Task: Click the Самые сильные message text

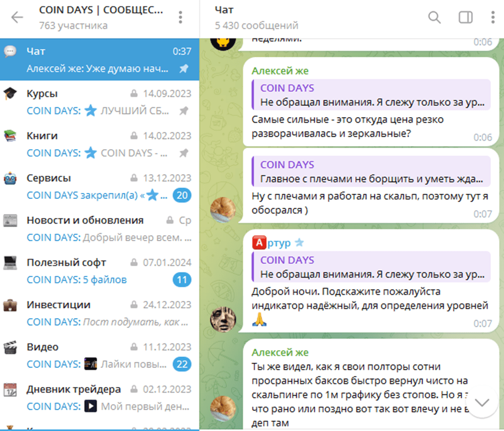Action: tap(348, 126)
